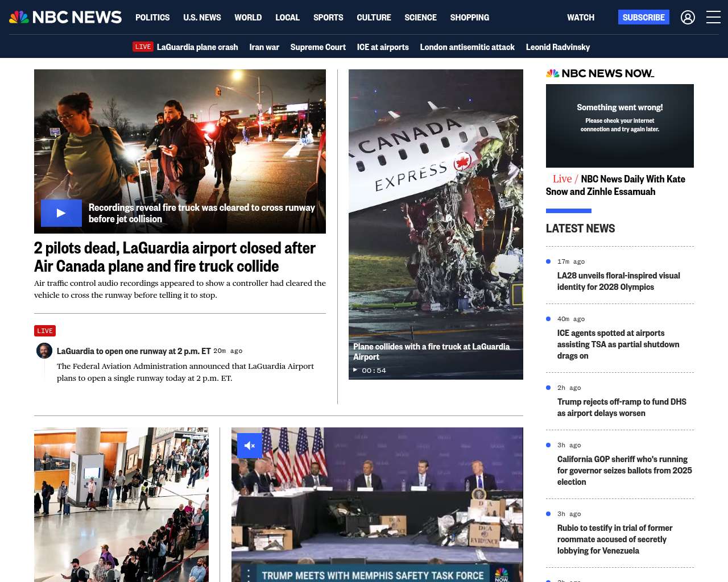Viewport: 728px width, 582px height.
Task: Click the '00:54' video duration
Action: [374, 371]
